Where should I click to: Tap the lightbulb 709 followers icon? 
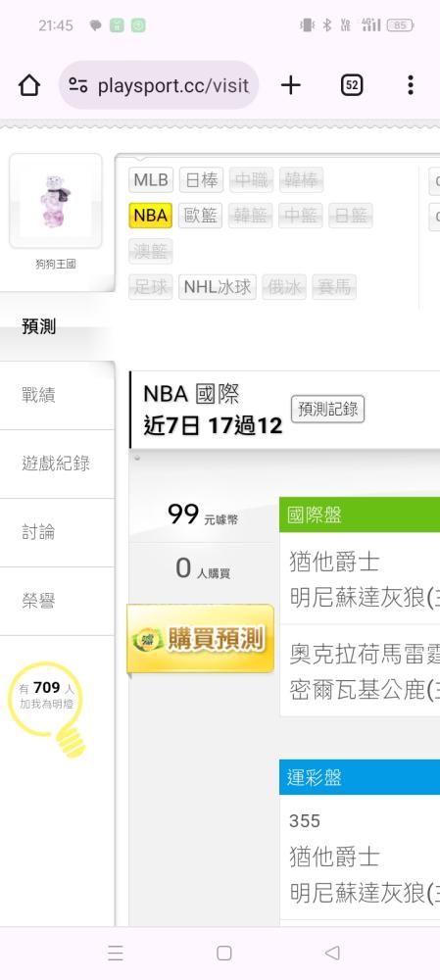(x=46, y=709)
